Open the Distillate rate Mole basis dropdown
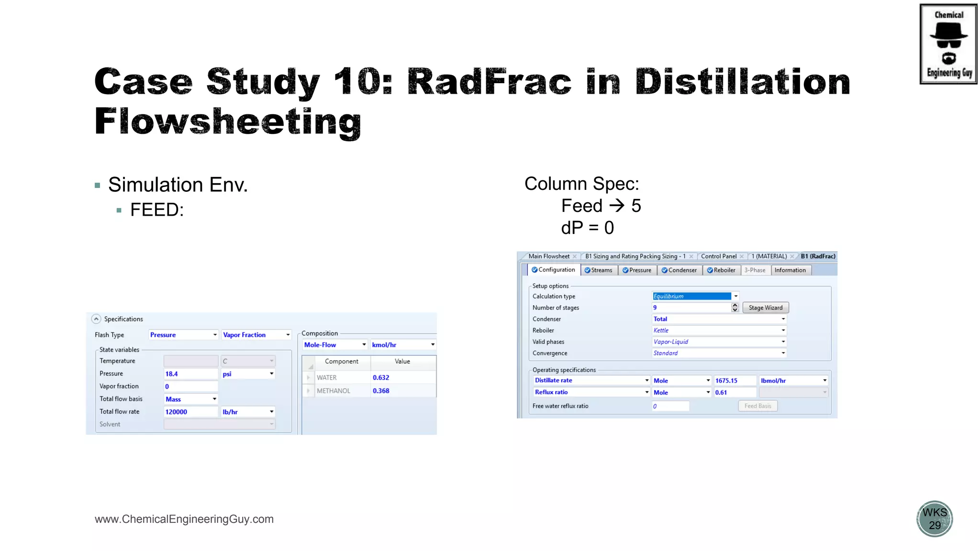The width and height of the screenshot is (980, 551). (682, 381)
